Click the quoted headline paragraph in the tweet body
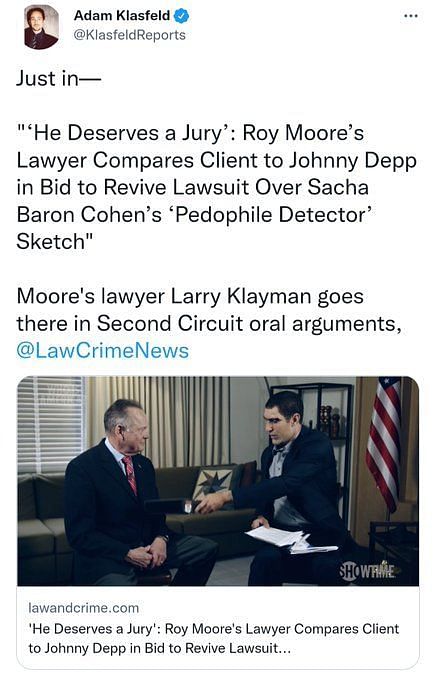436x679 pixels. click(216, 187)
